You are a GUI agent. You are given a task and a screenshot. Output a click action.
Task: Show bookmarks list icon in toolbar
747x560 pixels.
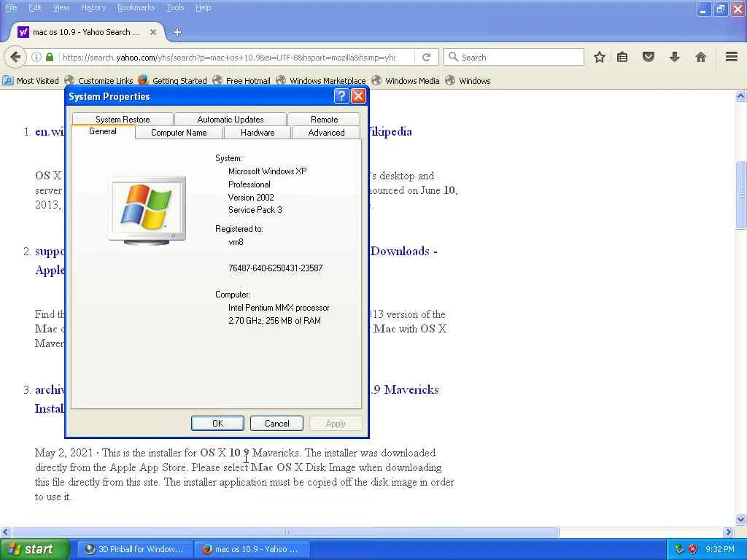coord(622,57)
